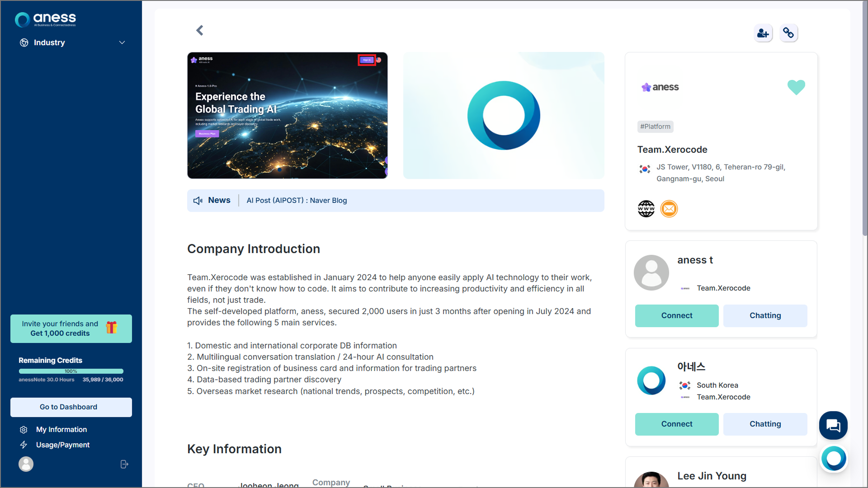Click the Remaining Credits progress bar
Viewport: 868px width, 488px height.
[x=71, y=371]
